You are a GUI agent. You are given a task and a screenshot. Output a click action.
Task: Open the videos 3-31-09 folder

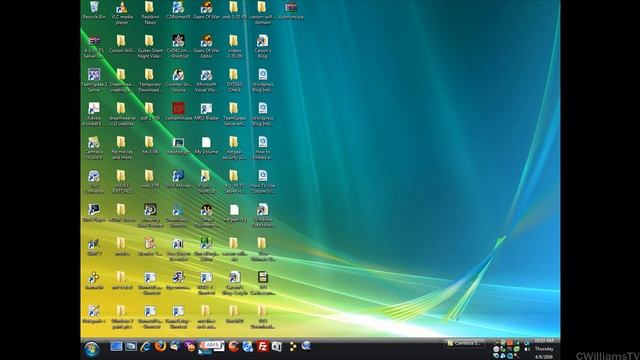pos(234,47)
